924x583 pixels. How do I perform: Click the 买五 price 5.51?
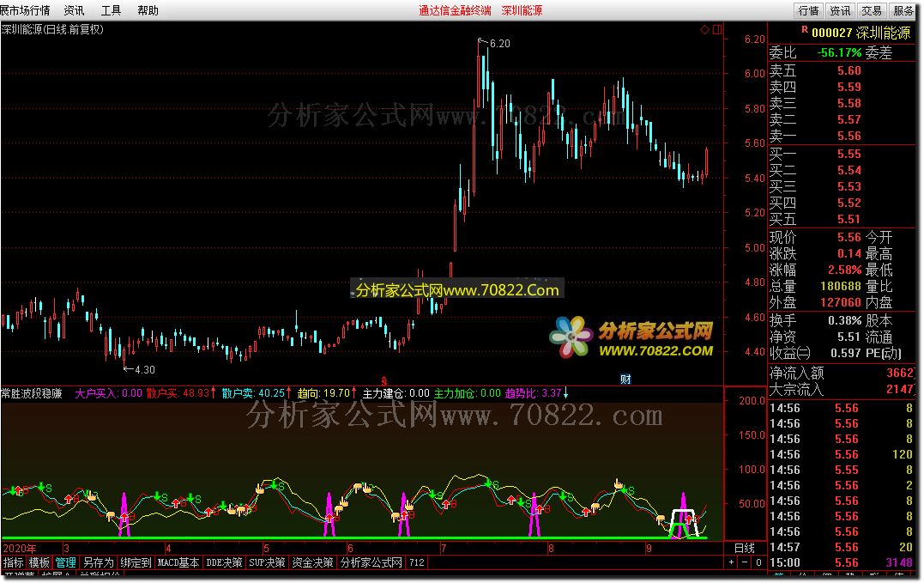tap(849, 219)
